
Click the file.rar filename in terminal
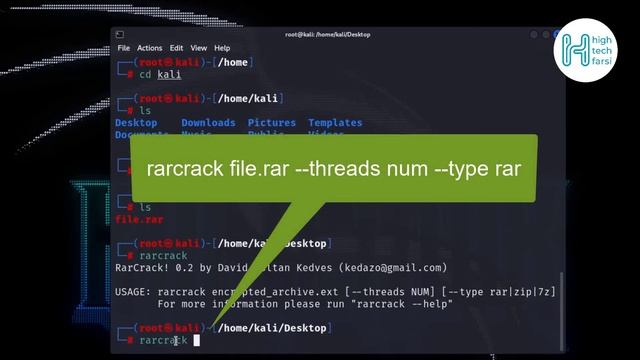coord(139,220)
